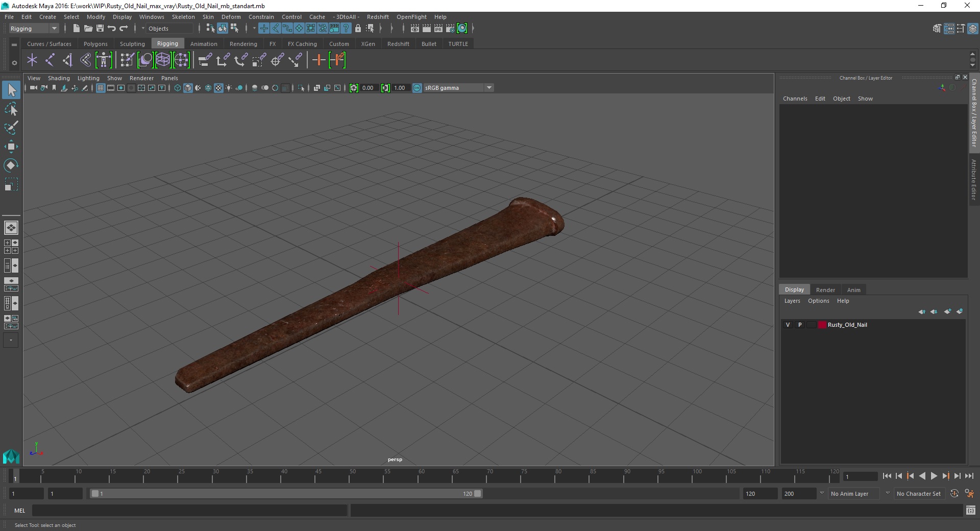Choose the Rotate tool in toolbox
This screenshot has height=531, width=980.
pyautogui.click(x=11, y=165)
